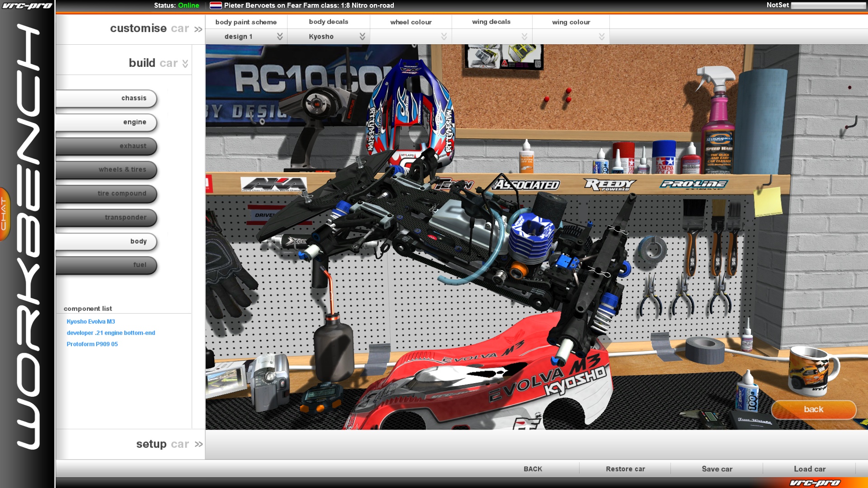Open the Kyosho Evolva M3 component link
The image size is (868, 488).
[x=90, y=321]
